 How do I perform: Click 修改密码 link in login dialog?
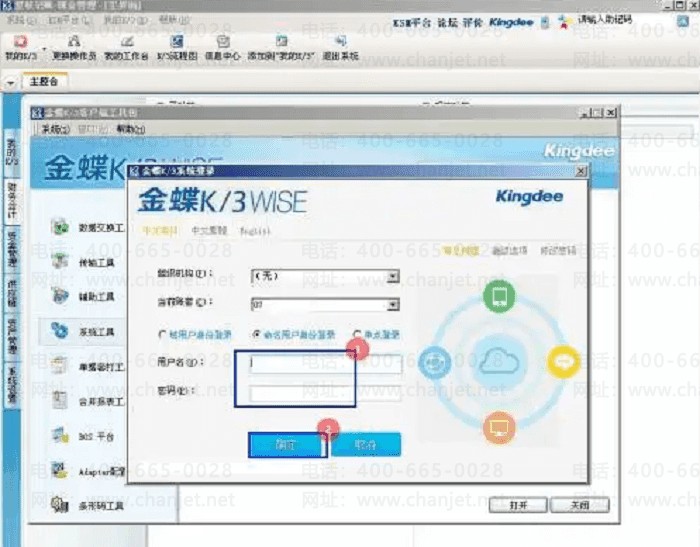pos(558,251)
